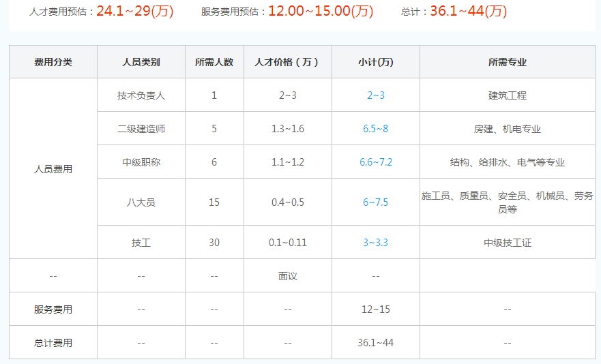The height and width of the screenshot is (364, 601).
Task: Click the blue 3~3.3 subtotal link
Action: 376,243
